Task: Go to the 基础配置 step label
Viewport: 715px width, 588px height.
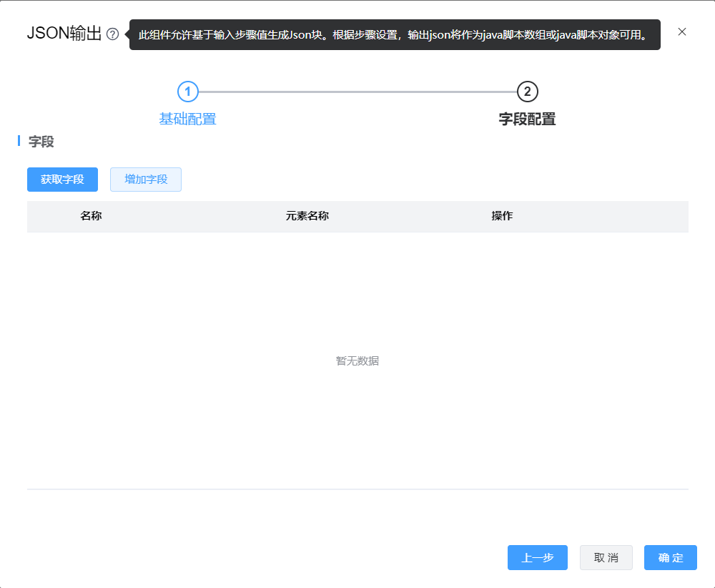Action: coord(187,119)
